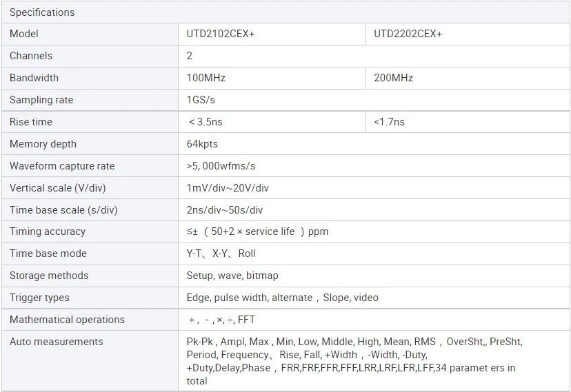
Task: Click the Specifications table header
Action: click(42, 12)
